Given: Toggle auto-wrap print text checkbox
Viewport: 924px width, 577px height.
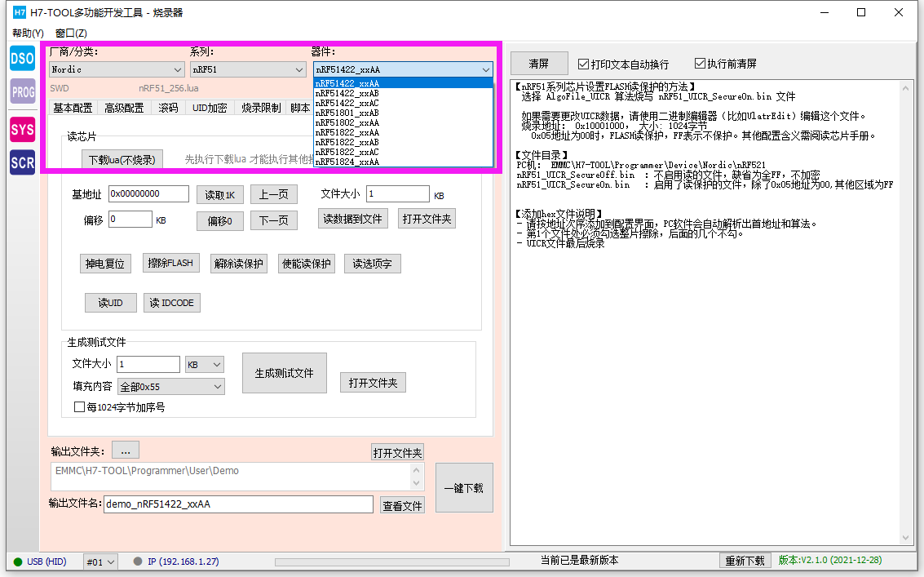Looking at the screenshot, I should 583,64.
